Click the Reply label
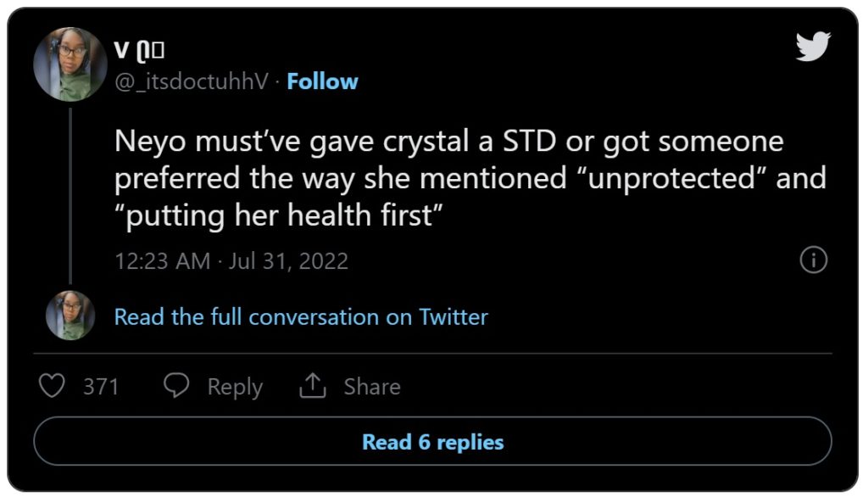 tap(235, 388)
